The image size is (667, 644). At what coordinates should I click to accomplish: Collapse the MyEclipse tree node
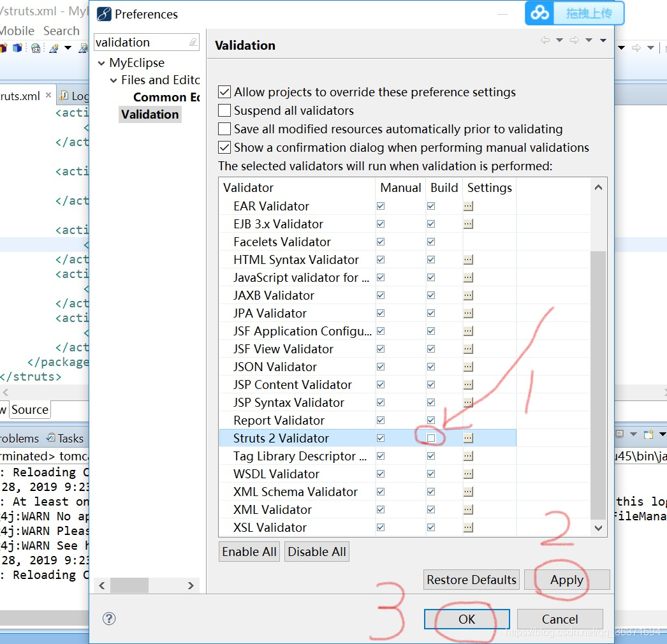[x=101, y=63]
